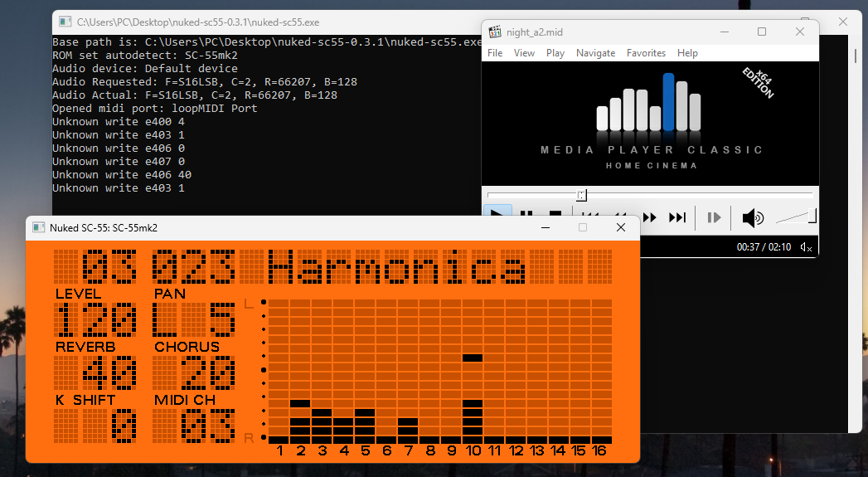This screenshot has height=477, width=868.
Task: Click channel number 10 under the level meters
Action: (x=473, y=451)
